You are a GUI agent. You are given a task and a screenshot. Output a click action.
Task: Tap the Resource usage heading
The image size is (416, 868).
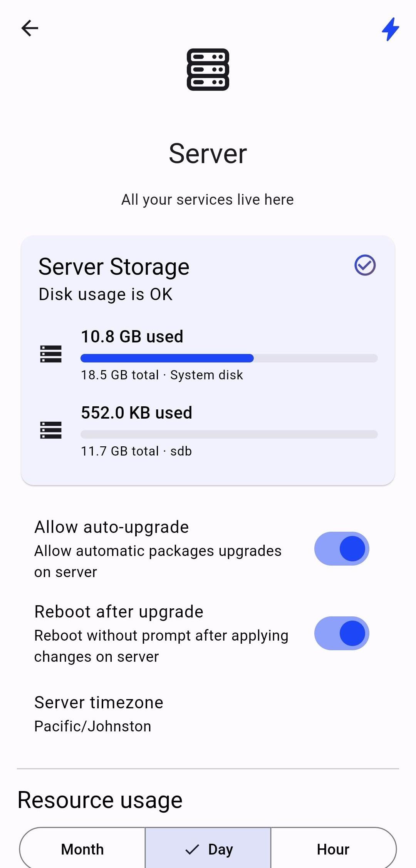click(x=100, y=800)
